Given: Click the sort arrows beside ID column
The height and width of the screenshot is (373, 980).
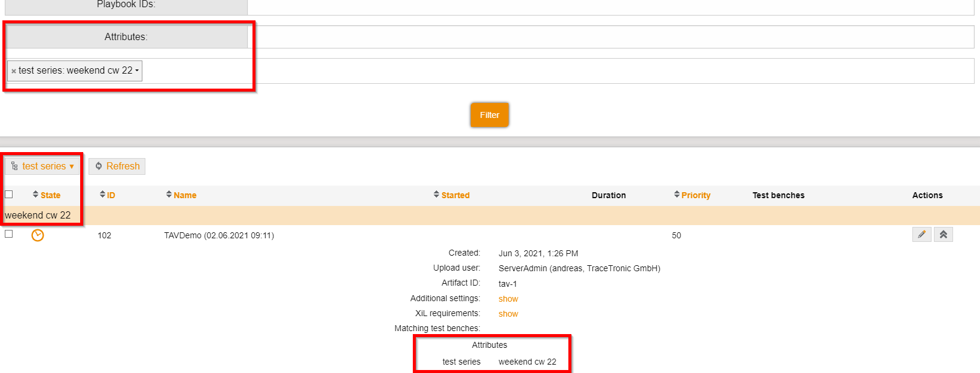Looking at the screenshot, I should tap(102, 195).
